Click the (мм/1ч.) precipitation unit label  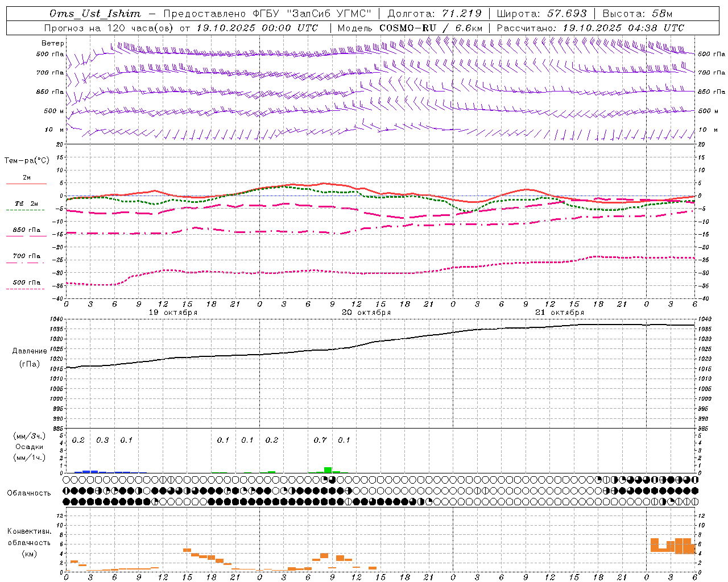coord(30,458)
